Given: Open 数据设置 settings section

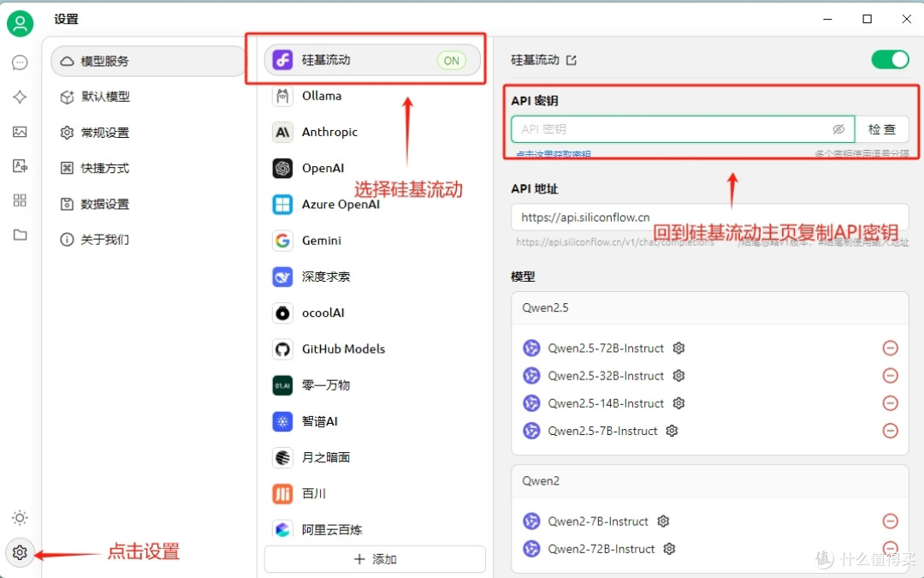Looking at the screenshot, I should [148, 204].
